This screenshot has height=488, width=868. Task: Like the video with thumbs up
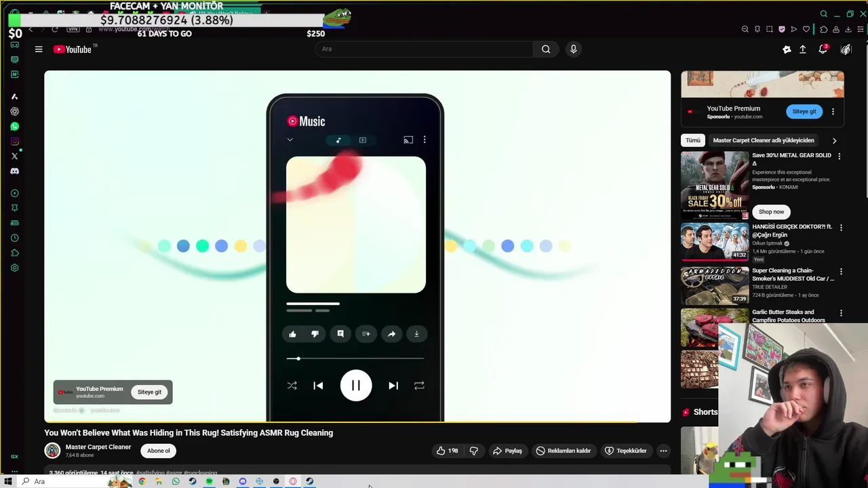point(447,451)
